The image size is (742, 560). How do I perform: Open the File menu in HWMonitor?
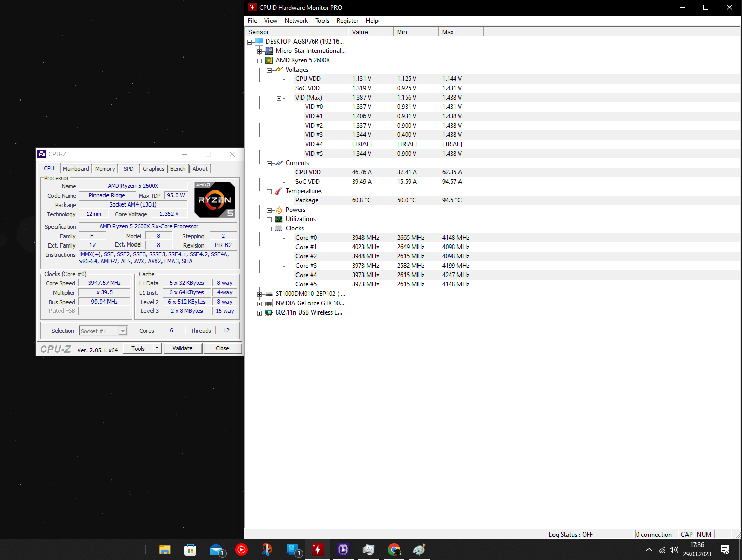click(252, 21)
